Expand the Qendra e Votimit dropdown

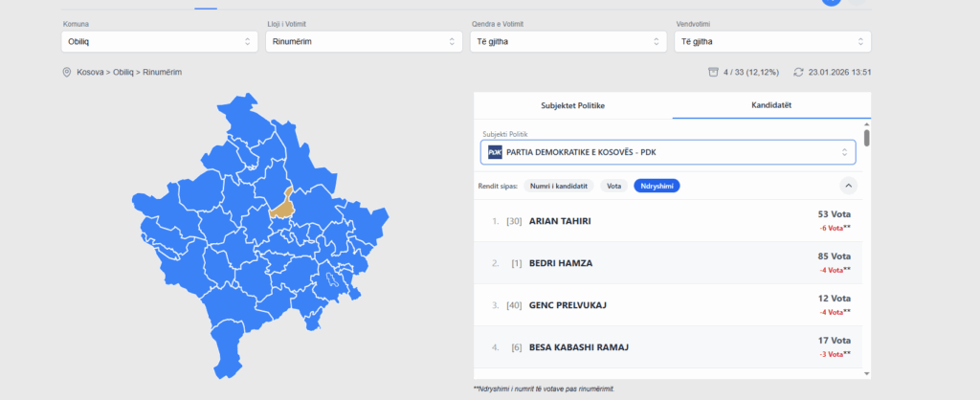(568, 42)
